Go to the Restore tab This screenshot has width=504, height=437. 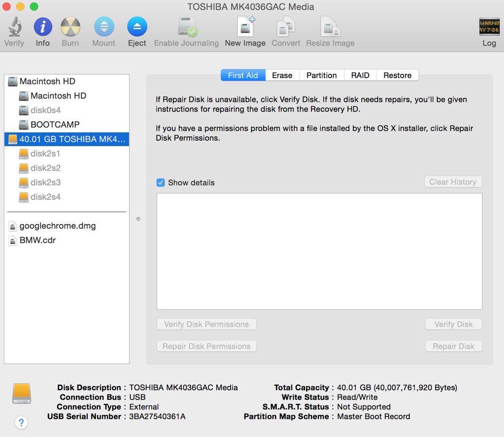click(x=398, y=75)
